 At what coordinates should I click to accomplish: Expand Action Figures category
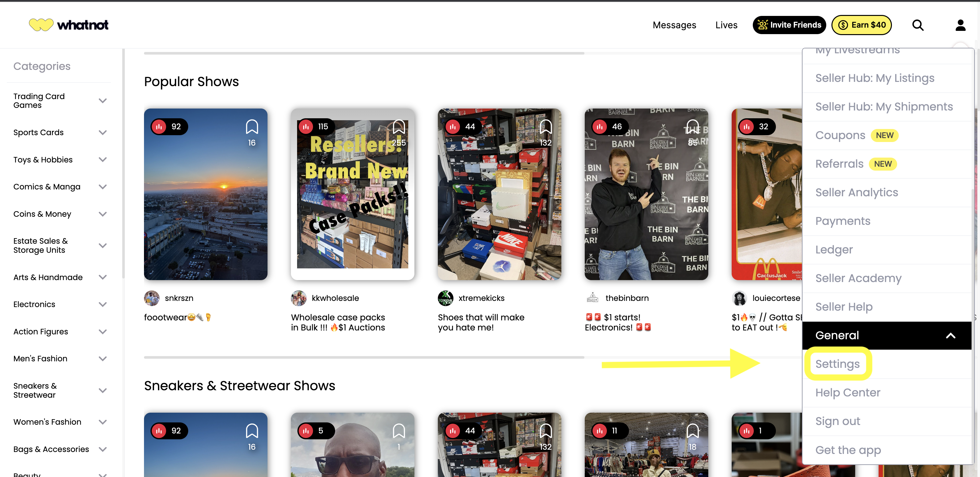tap(102, 332)
